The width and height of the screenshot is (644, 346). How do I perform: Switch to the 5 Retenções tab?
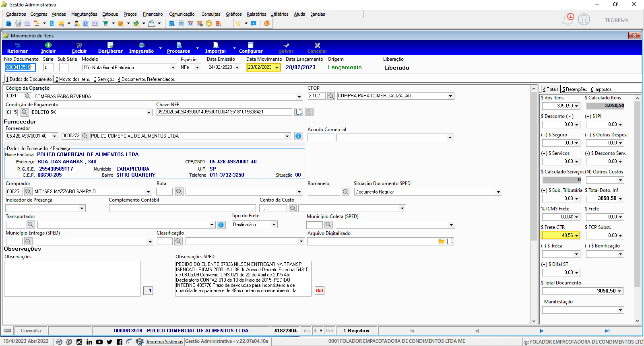coord(574,89)
